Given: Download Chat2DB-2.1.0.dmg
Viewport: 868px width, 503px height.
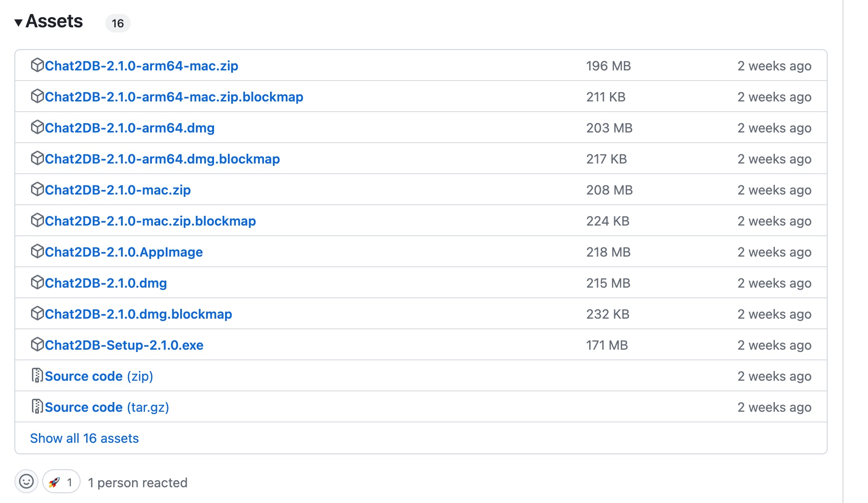Looking at the screenshot, I should [106, 283].
